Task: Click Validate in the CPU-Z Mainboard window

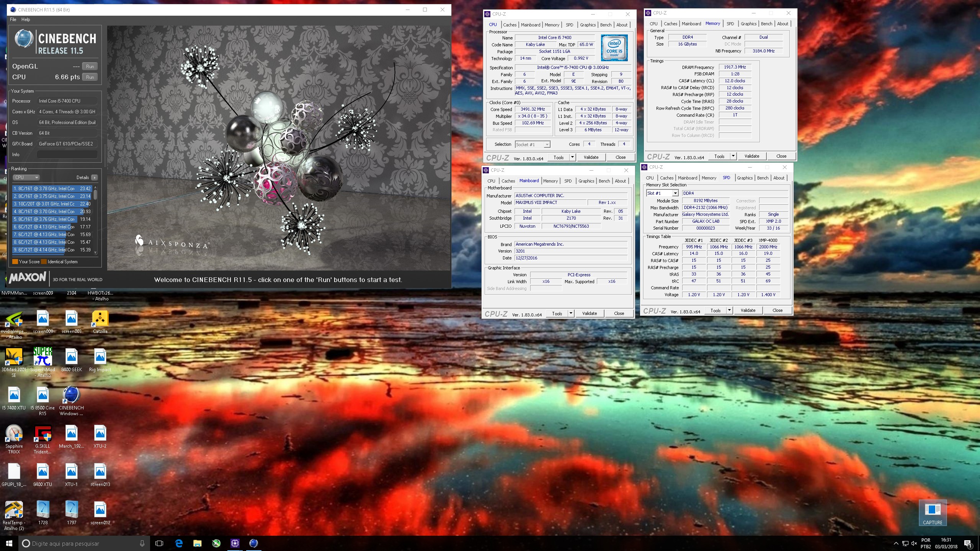Action: point(590,313)
